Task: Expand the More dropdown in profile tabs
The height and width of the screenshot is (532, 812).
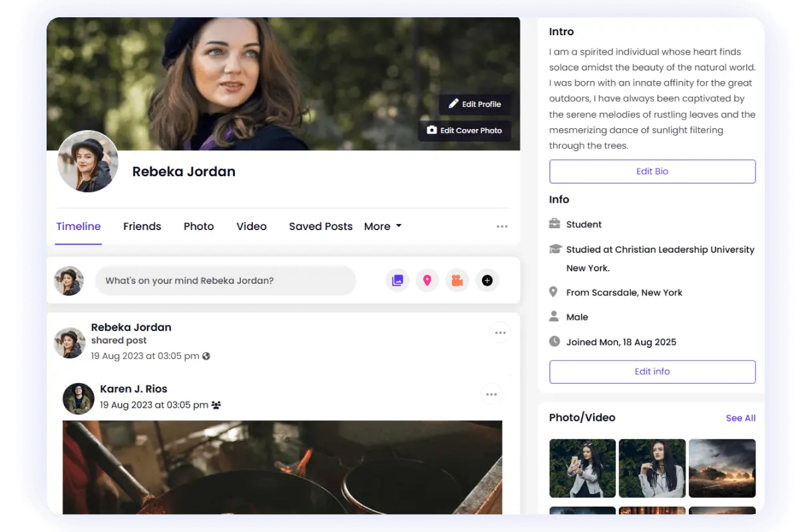Action: tap(383, 227)
